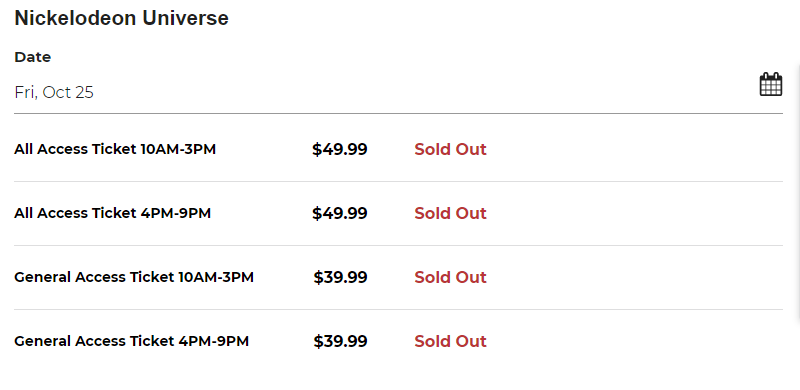Click the Nickelodeon Universe heading
This screenshot has width=800, height=390.
point(121,18)
